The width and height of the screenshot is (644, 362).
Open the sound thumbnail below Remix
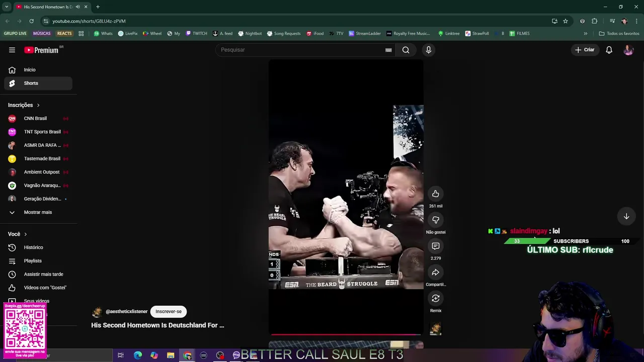pyautogui.click(x=436, y=329)
